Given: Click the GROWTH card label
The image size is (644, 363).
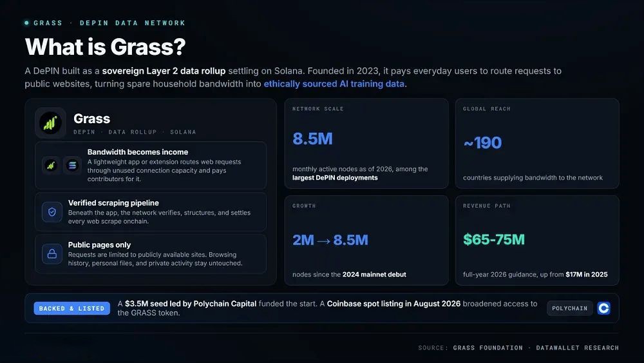Looking at the screenshot, I should click(x=304, y=206).
